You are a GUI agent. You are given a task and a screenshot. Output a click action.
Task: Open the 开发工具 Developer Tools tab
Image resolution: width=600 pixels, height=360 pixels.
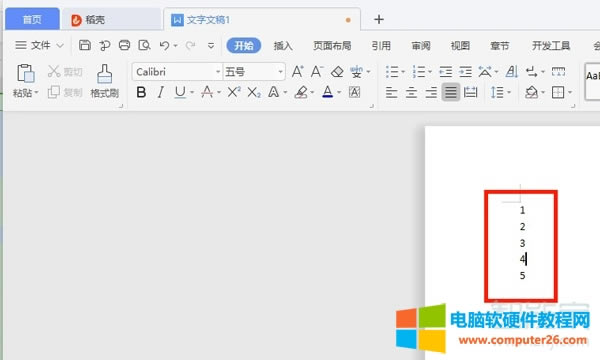[551, 46]
